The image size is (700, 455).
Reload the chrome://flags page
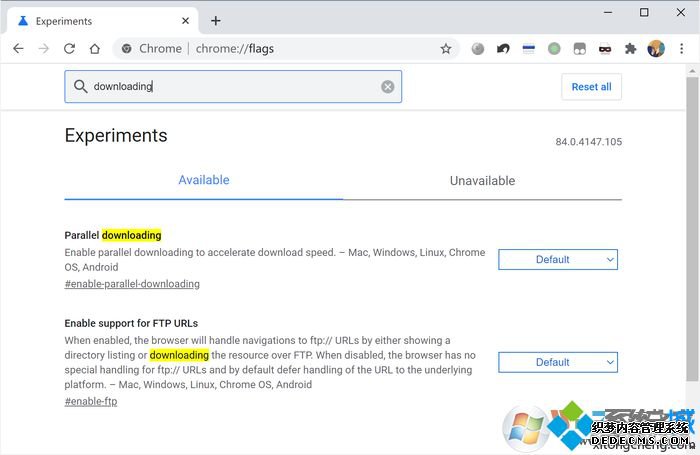pyautogui.click(x=69, y=49)
